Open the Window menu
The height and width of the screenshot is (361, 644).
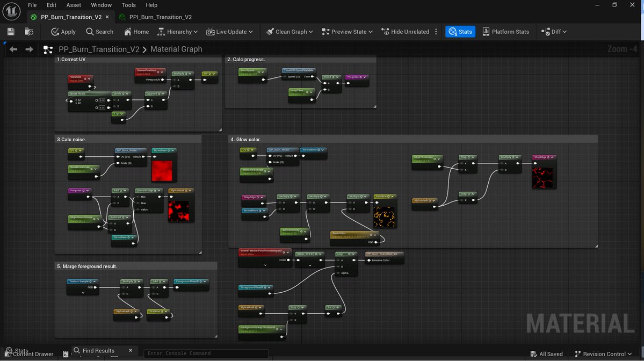point(101,5)
